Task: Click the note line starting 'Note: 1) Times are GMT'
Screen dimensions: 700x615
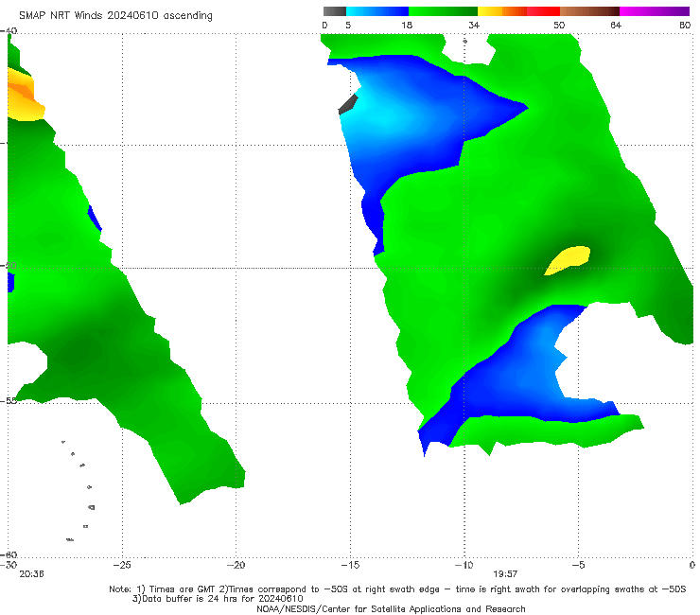Action: [x=397, y=589]
